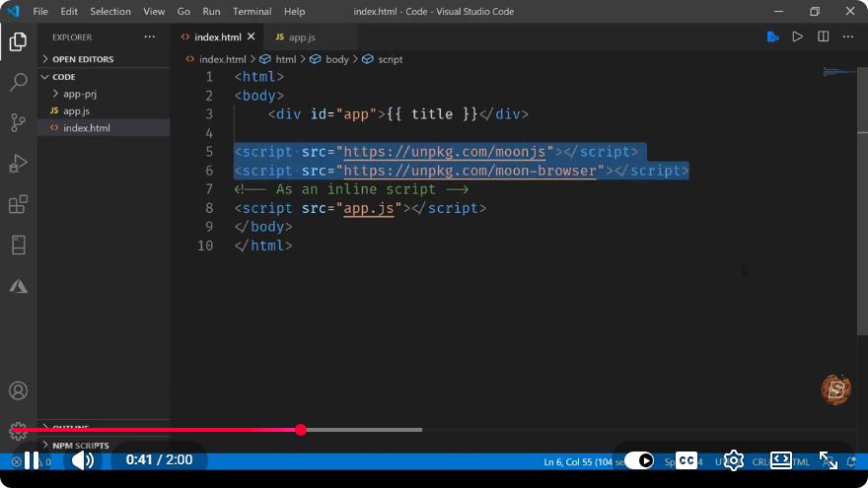Viewport: 868px width, 488px height.
Task: Split the editor right
Action: coord(824,37)
